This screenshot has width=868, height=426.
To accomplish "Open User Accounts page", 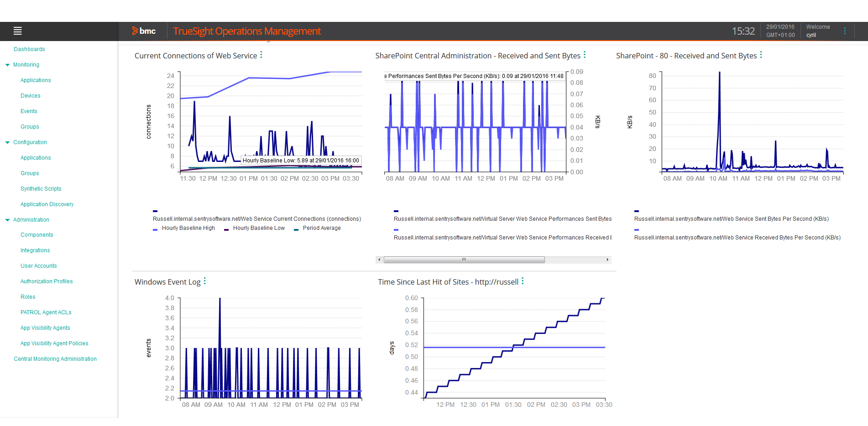I will pyautogui.click(x=39, y=266).
